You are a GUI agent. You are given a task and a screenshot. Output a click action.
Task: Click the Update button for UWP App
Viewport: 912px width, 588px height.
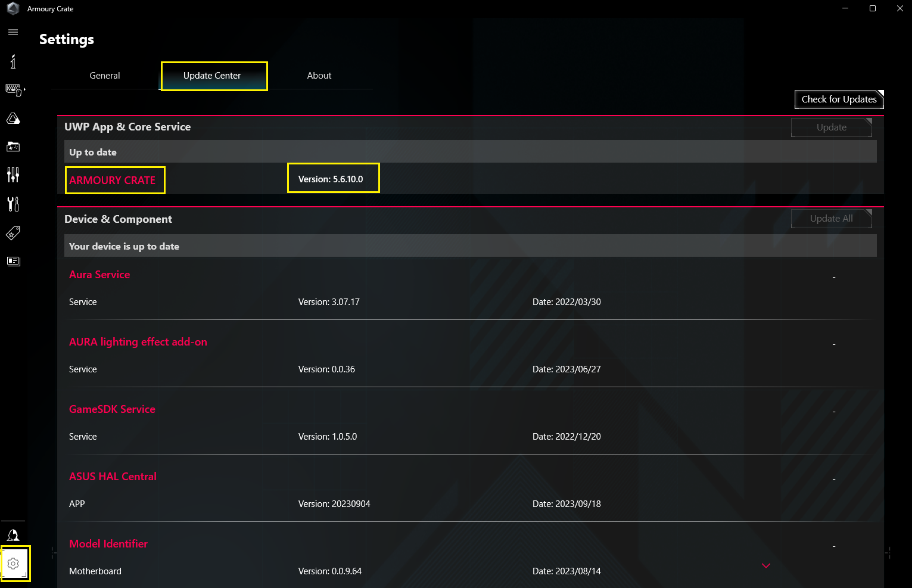(x=832, y=127)
